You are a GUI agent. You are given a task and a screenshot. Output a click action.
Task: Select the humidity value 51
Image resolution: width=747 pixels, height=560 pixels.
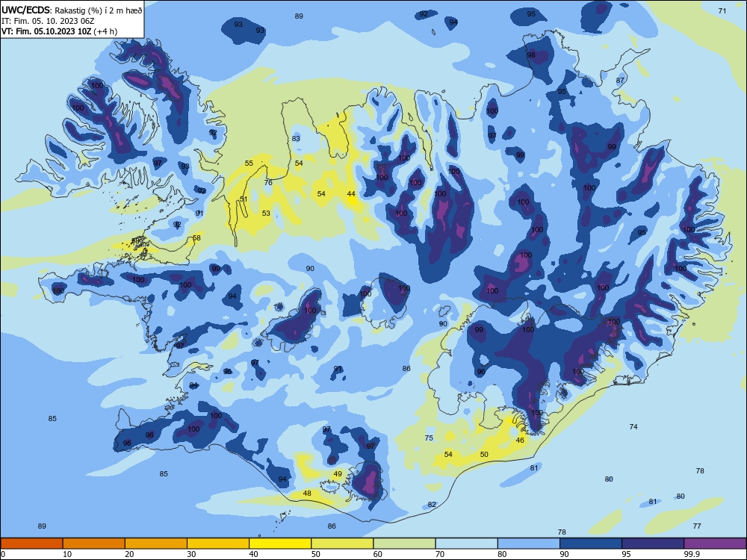coord(244,199)
